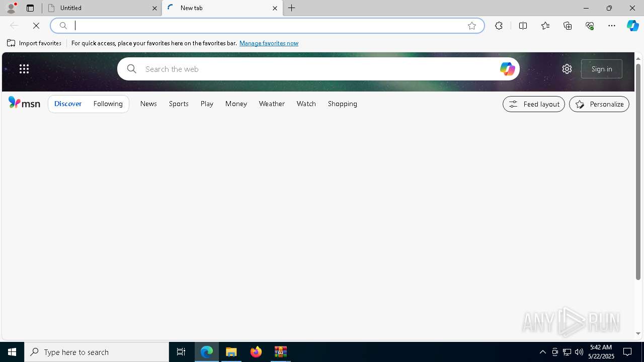Image resolution: width=644 pixels, height=362 pixels.
Task: Open page settings gear icon
Action: [567, 69]
